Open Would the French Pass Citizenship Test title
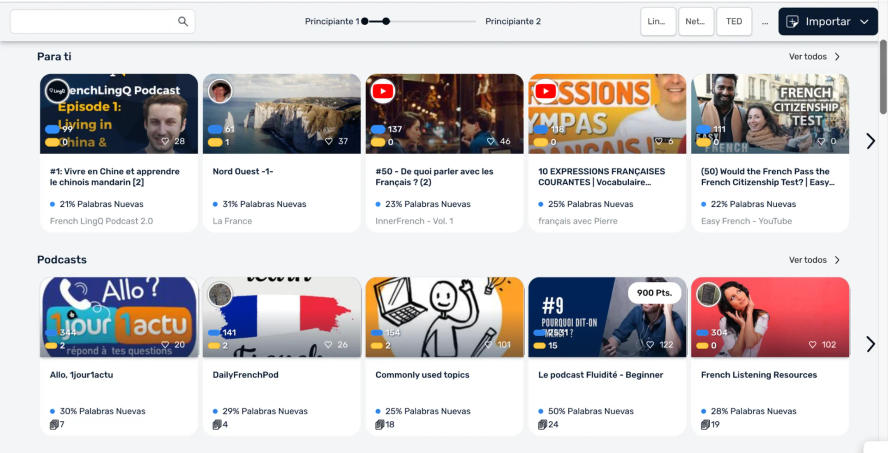This screenshot has height=453, width=888. tap(767, 177)
